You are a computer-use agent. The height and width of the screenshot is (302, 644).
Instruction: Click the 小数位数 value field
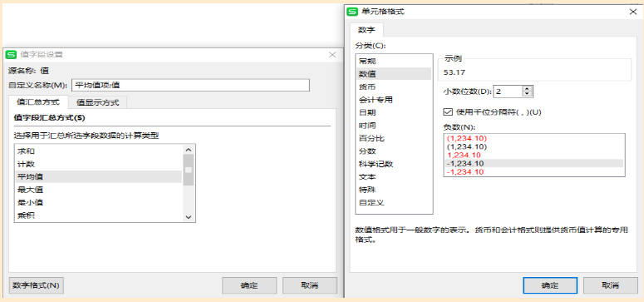[x=508, y=92]
